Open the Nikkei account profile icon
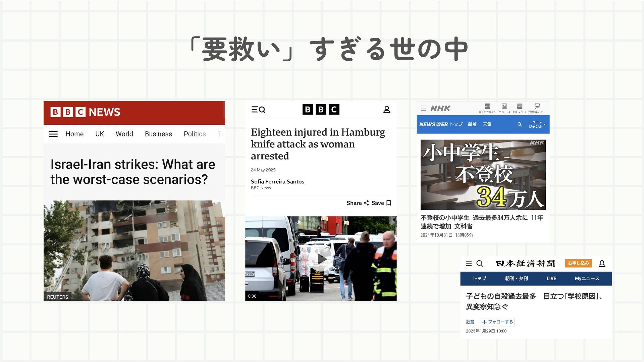Viewport: 644px width, 362px height. click(x=602, y=263)
